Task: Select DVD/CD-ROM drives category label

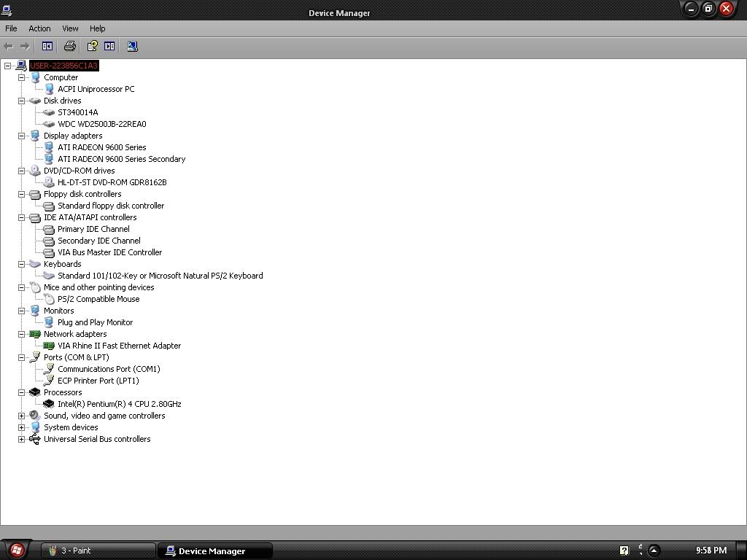Action: coord(79,171)
